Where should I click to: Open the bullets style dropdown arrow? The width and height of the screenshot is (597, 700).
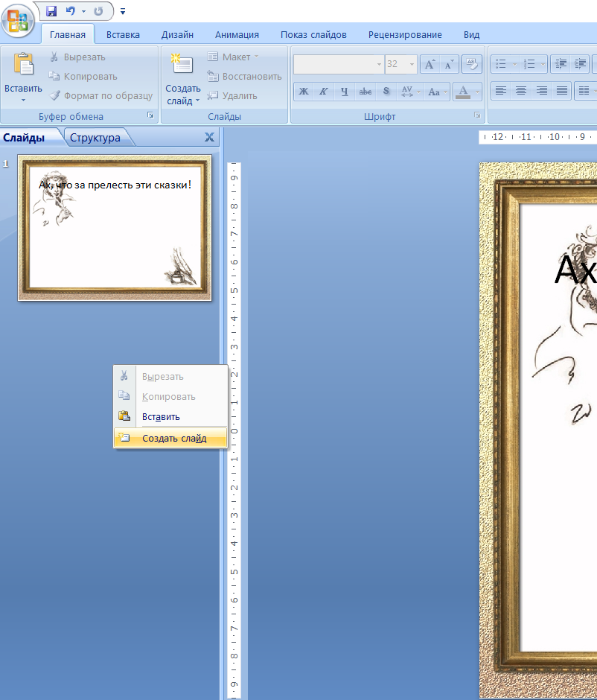tap(514, 64)
